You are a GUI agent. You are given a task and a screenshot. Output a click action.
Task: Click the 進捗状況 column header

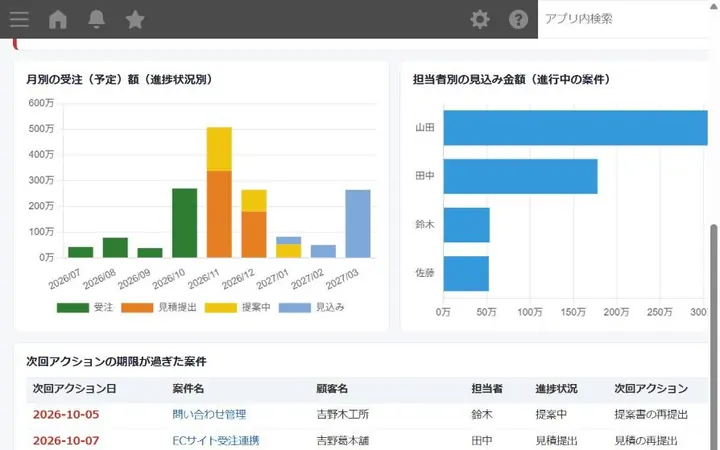[556, 388]
